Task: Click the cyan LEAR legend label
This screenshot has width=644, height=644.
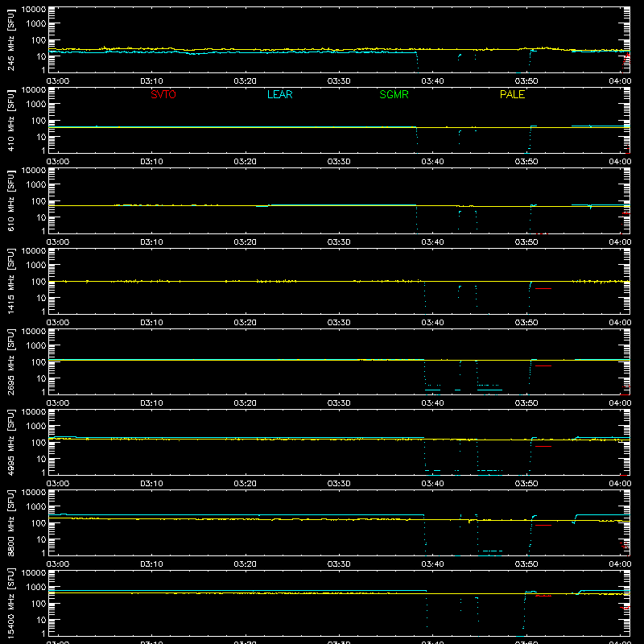Action: pos(279,94)
